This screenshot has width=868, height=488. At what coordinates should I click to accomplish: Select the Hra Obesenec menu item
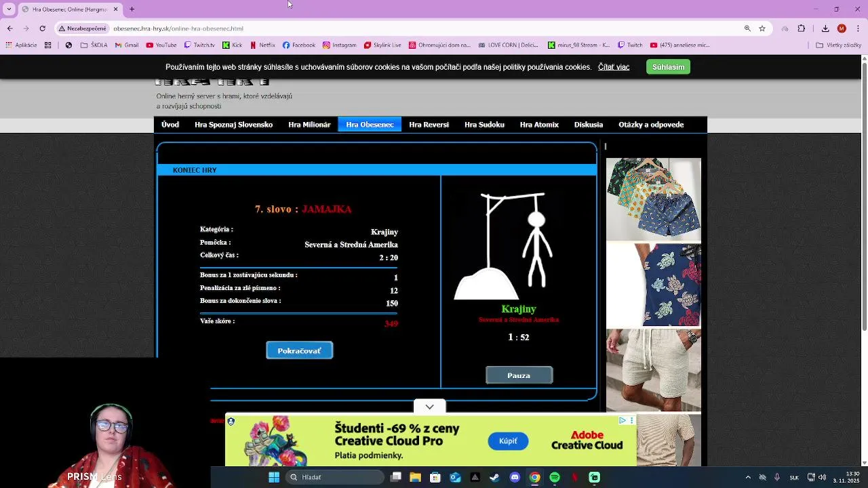click(x=370, y=125)
